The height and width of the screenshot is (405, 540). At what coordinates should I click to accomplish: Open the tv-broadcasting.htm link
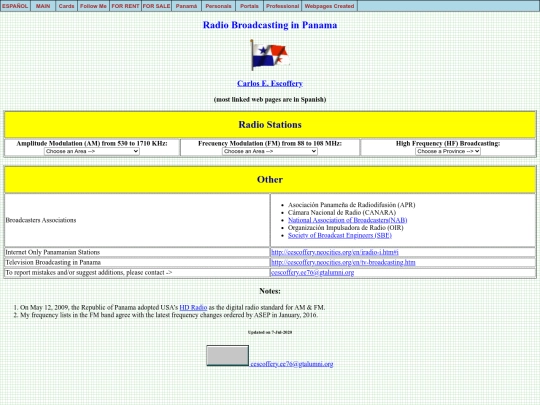(343, 262)
